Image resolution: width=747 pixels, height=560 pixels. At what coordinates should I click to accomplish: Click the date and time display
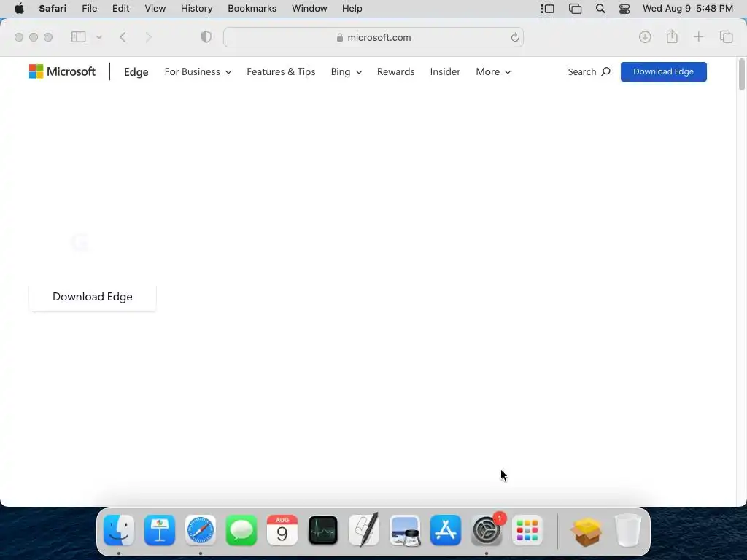point(687,9)
